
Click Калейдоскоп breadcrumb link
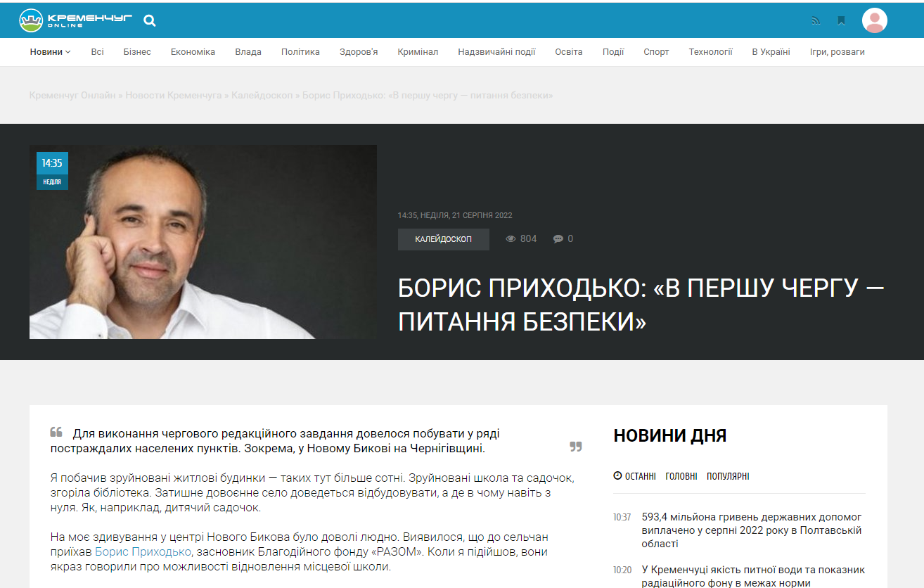[262, 95]
